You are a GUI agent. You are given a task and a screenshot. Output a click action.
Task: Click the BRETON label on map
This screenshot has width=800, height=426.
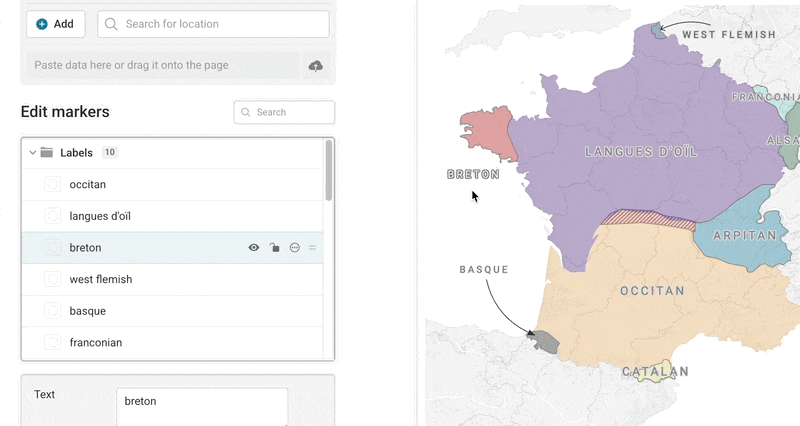click(x=473, y=174)
